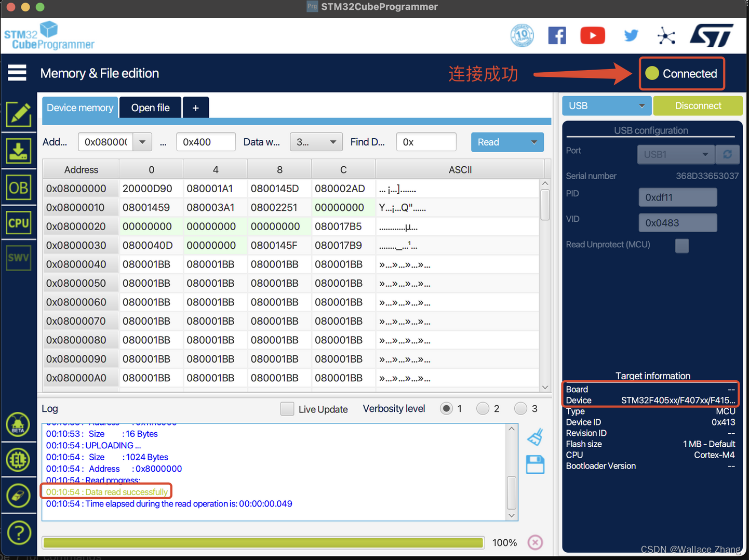Viewport: 749px width, 560px height.
Task: Open the Twitter page icon
Action: [631, 36]
